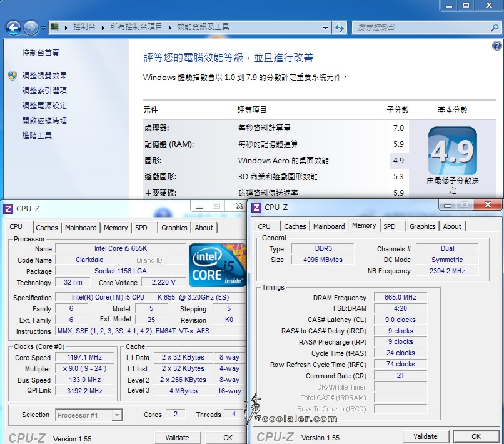Click the CPU-Z logo icon in right window title
This screenshot has width=504, height=444.
(256, 208)
